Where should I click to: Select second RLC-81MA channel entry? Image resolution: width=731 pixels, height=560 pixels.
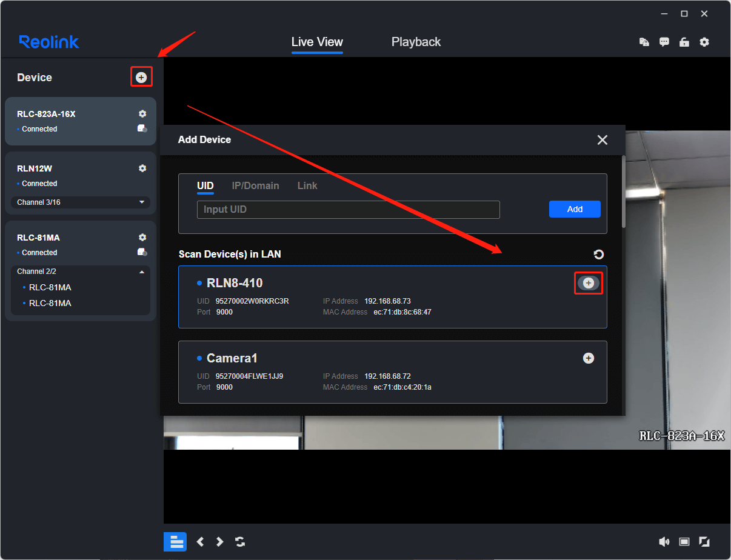click(x=50, y=303)
